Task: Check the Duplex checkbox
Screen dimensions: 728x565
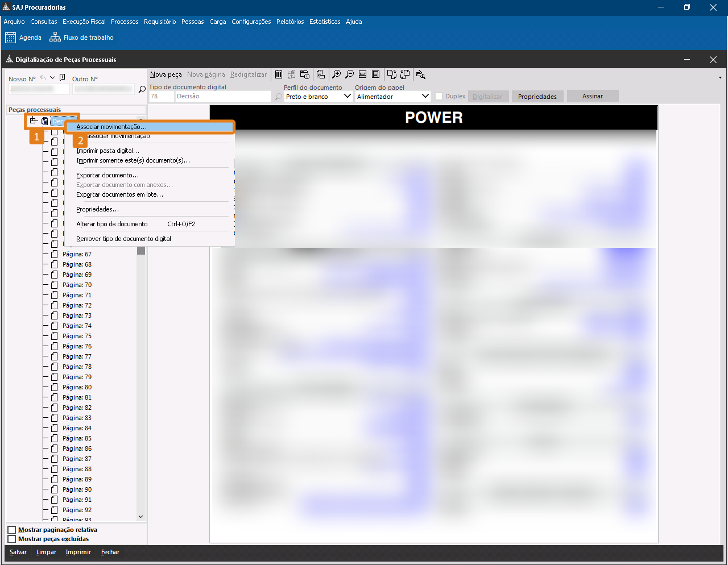Action: click(x=439, y=97)
